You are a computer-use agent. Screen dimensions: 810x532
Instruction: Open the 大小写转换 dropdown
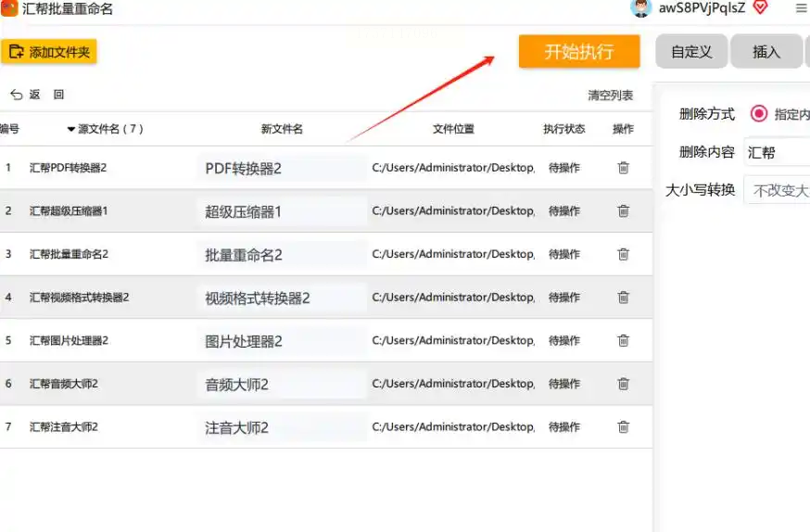[x=777, y=191]
